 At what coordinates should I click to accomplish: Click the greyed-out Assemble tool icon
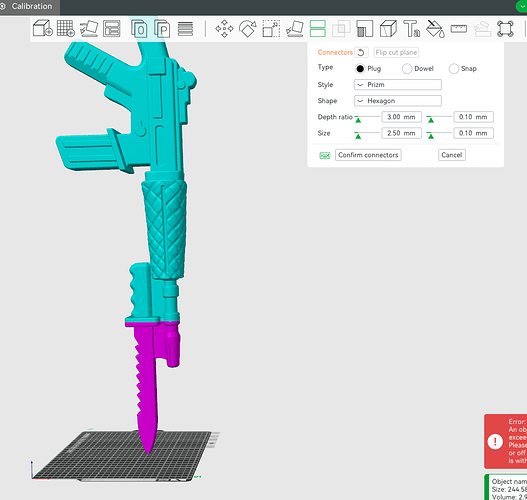click(x=482, y=29)
